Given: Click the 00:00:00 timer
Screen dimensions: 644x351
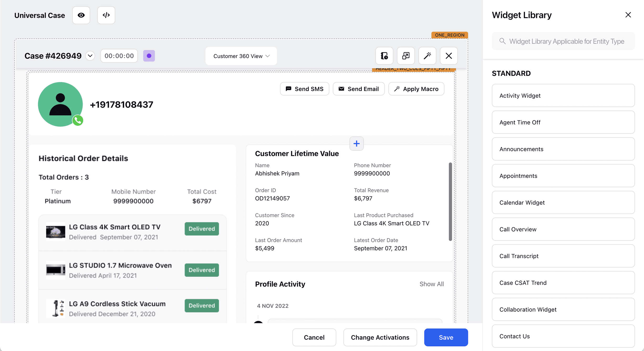Looking at the screenshot, I should [x=119, y=56].
